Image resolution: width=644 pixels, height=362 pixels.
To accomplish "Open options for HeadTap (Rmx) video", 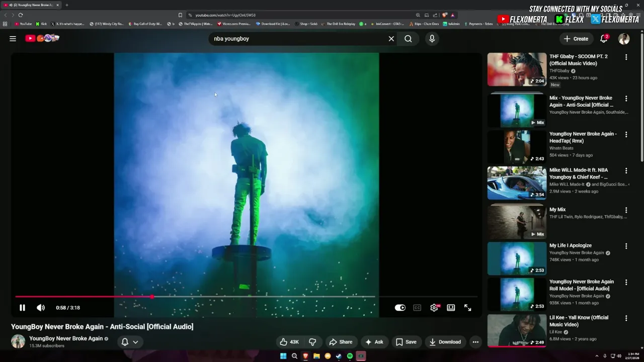I will coord(626,135).
